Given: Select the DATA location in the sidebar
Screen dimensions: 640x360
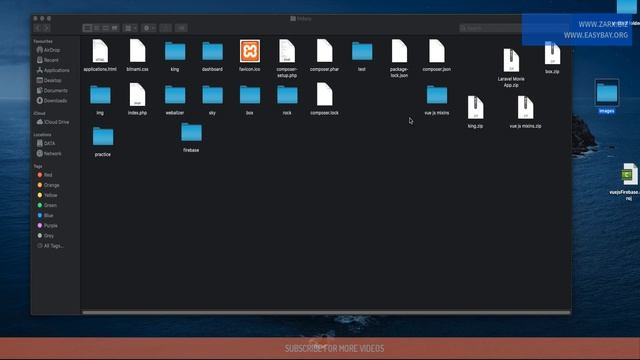Looking at the screenshot, I should 46,143.
